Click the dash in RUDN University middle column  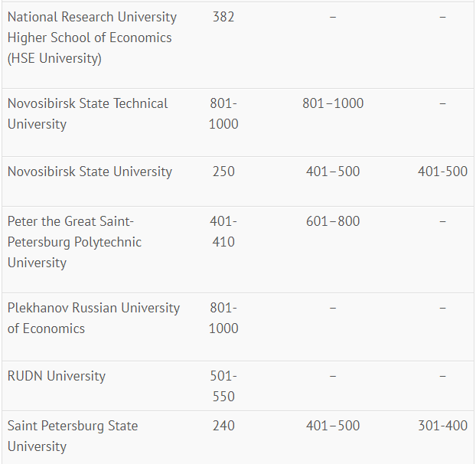tap(333, 376)
